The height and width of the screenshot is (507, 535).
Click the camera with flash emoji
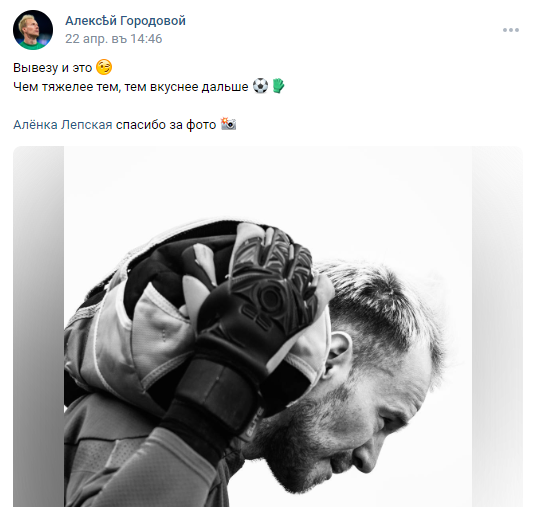point(228,124)
